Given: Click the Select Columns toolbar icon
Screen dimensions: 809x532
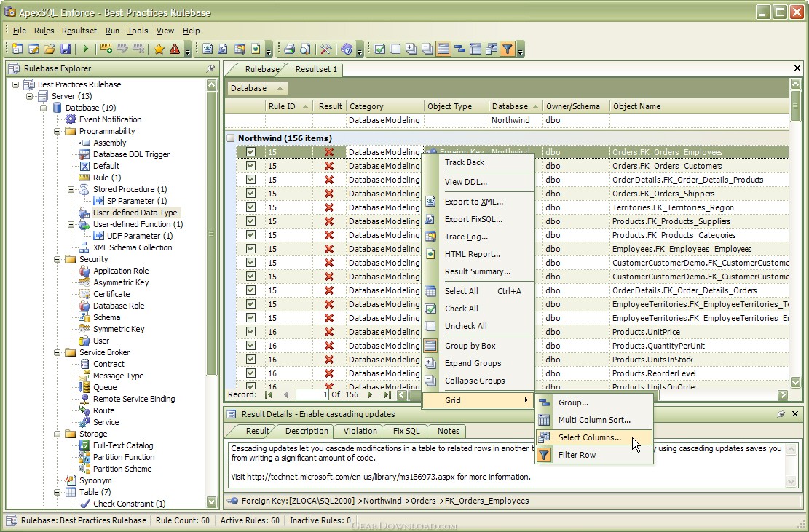Looking at the screenshot, I should click(x=492, y=49).
